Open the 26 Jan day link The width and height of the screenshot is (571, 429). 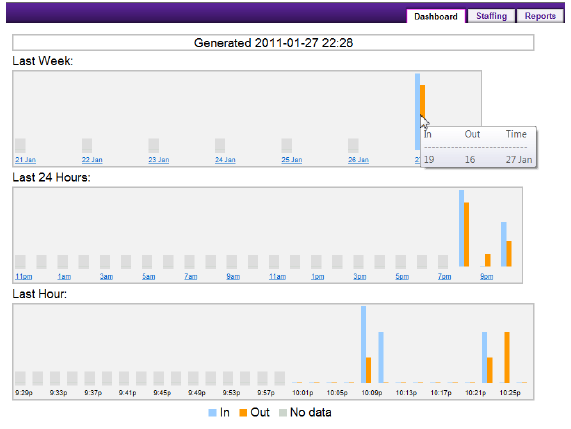[358, 160]
